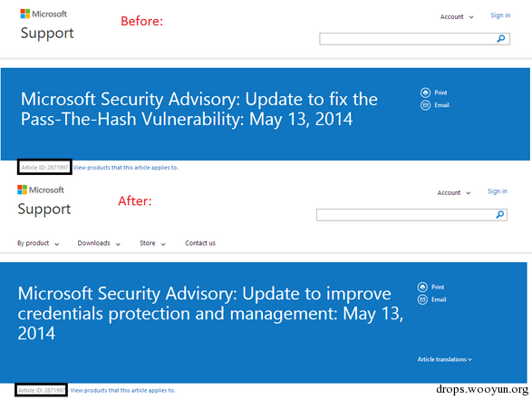Click the Microsoft logo in Before header
Screen dimensions: 532x400
44,14
